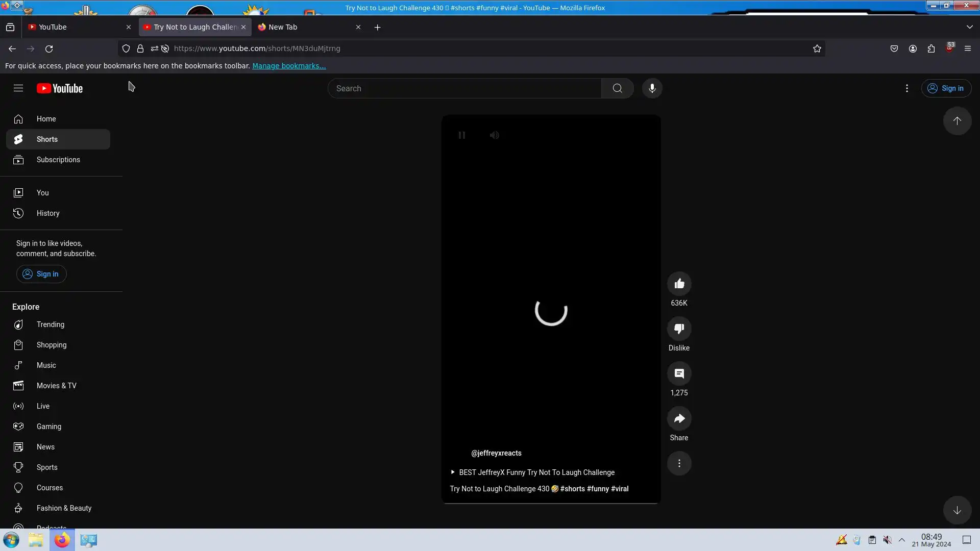Toggle the hamburger guide sidebar
The height and width of the screenshot is (551, 980).
(x=18, y=88)
